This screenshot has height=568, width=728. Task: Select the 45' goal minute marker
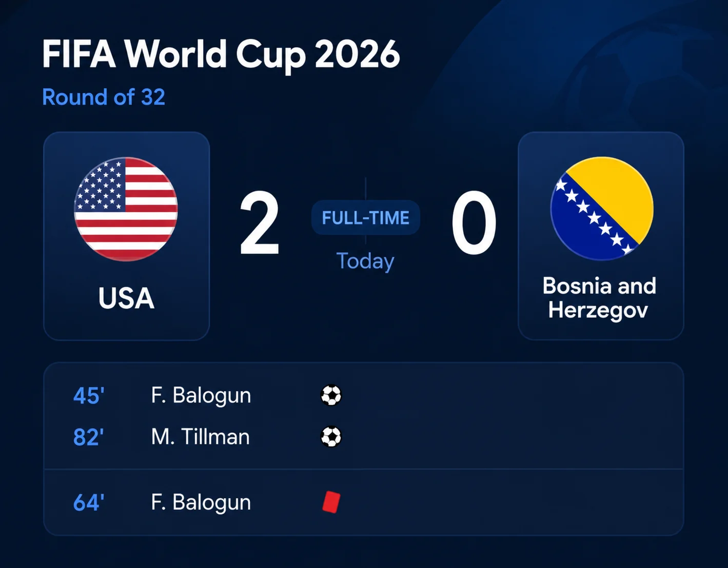89,396
